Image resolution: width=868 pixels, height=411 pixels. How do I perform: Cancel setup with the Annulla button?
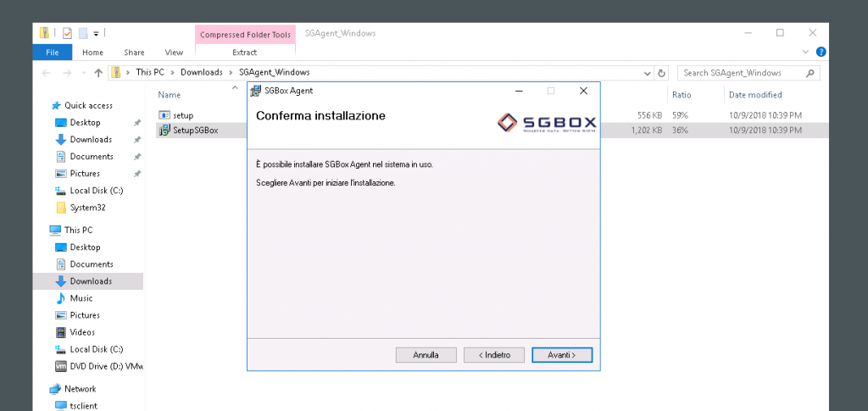(x=426, y=355)
